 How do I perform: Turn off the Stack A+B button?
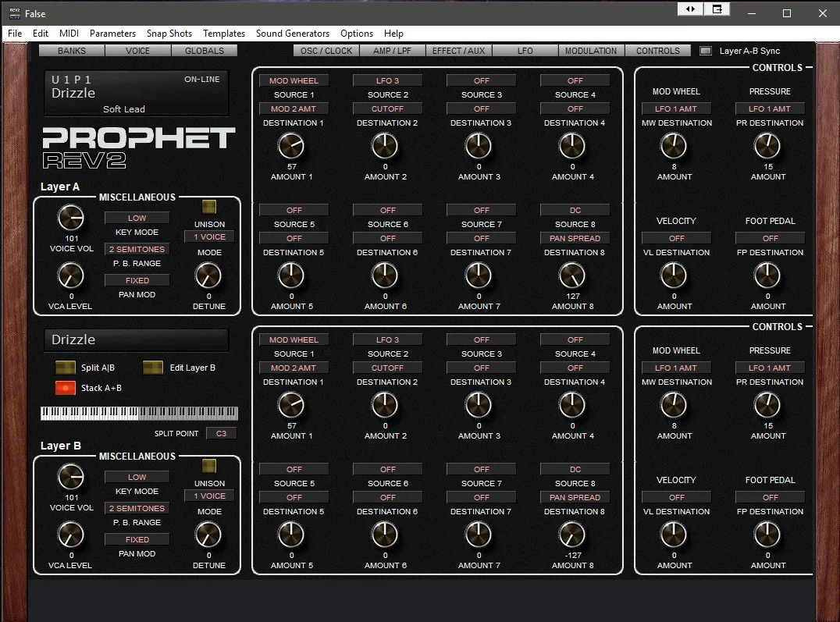tap(66, 388)
